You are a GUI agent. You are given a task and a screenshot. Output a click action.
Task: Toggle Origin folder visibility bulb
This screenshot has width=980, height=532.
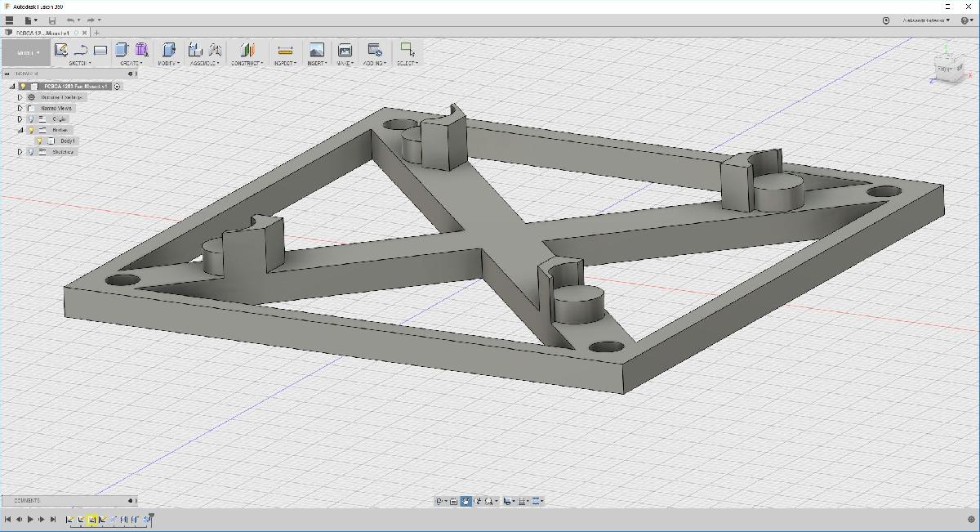coord(30,118)
